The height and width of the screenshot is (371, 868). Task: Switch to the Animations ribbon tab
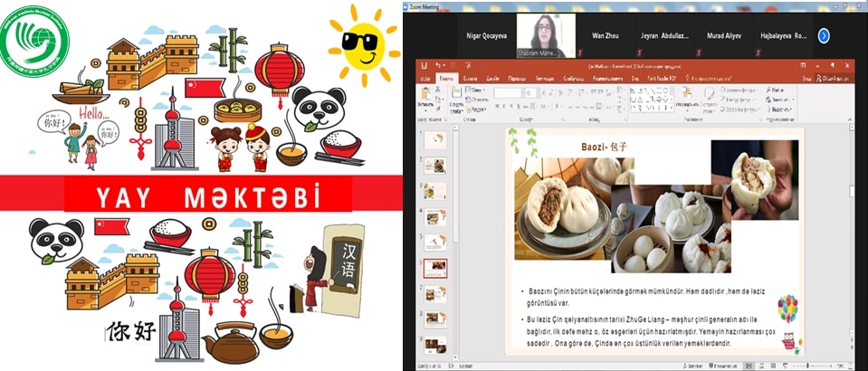coord(544,79)
